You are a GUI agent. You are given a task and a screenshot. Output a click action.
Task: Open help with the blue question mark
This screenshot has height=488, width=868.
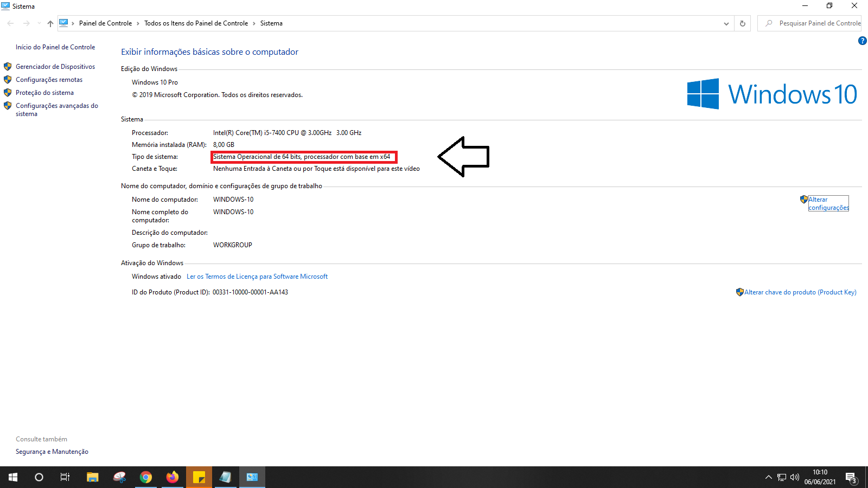862,41
